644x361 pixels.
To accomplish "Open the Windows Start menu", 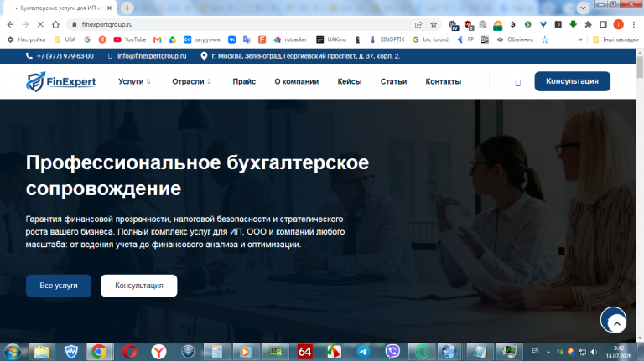I will pos(13,352).
